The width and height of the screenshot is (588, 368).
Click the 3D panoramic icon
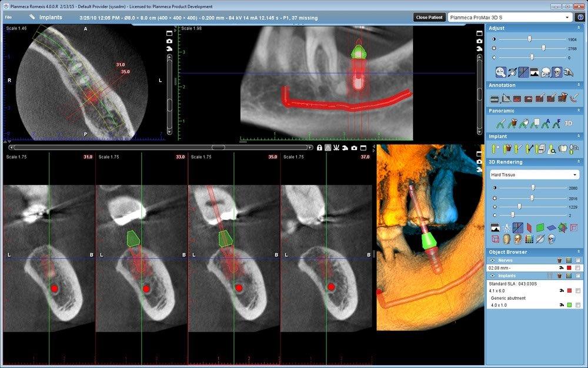coord(569,123)
